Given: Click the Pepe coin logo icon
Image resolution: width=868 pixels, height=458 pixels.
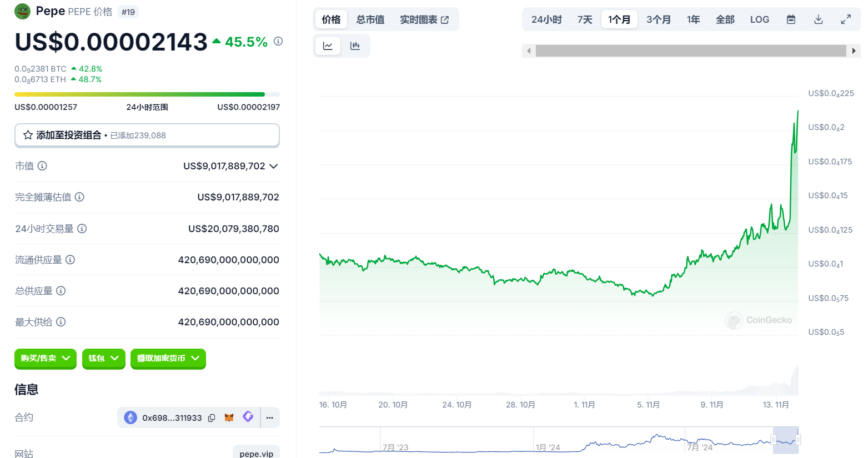Looking at the screenshot, I should tap(22, 11).
